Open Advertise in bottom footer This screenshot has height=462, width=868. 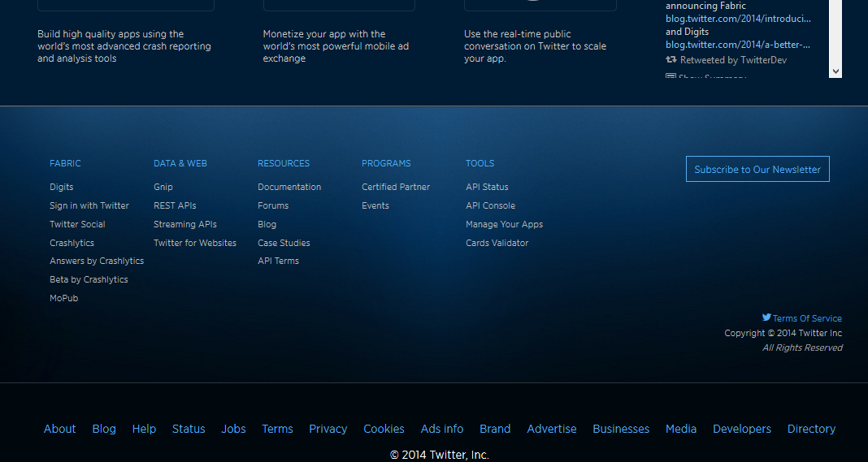[x=552, y=429]
